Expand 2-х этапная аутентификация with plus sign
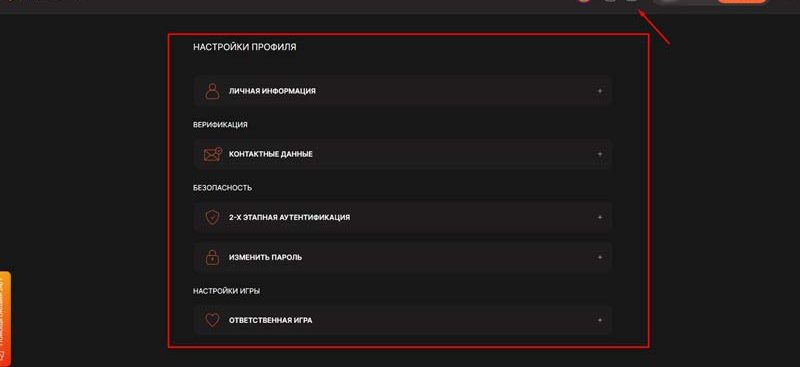 tap(600, 217)
